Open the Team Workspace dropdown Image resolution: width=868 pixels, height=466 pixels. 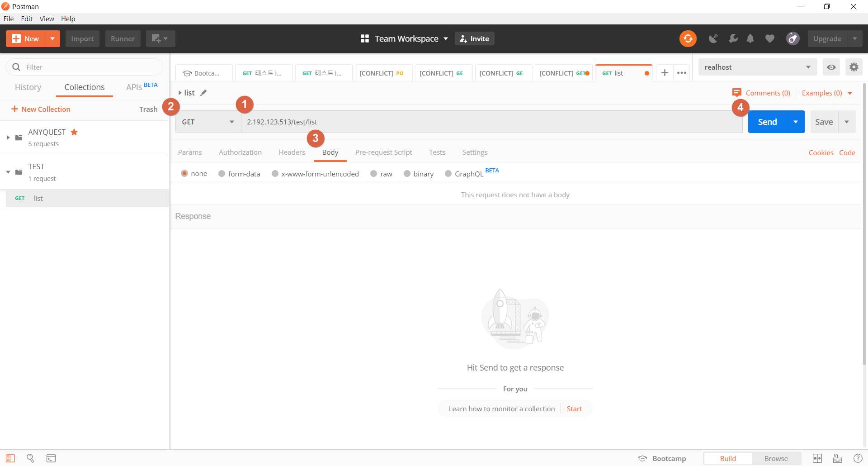[x=404, y=38]
